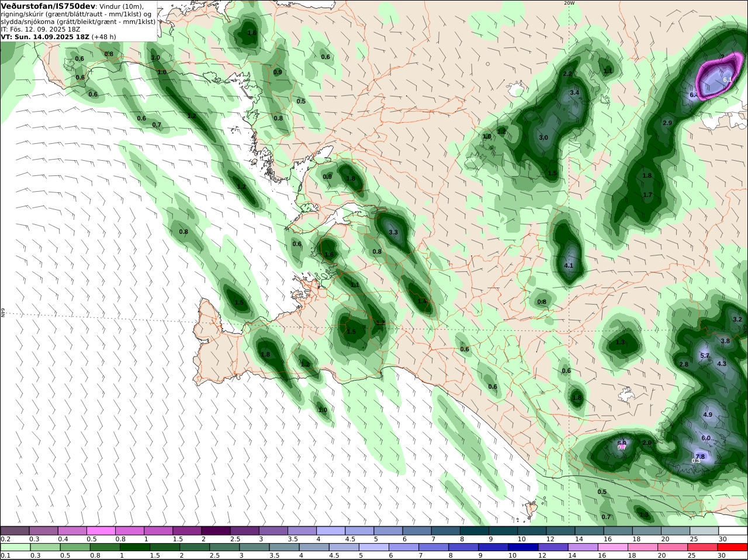Screen dimensions: 748x560
Task: Select the snow legend swatch between 4 and 4.5
Action: tap(331, 531)
